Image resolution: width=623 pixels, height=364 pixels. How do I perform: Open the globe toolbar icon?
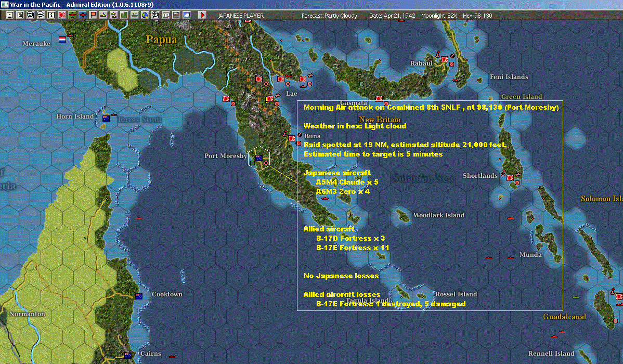point(145,15)
